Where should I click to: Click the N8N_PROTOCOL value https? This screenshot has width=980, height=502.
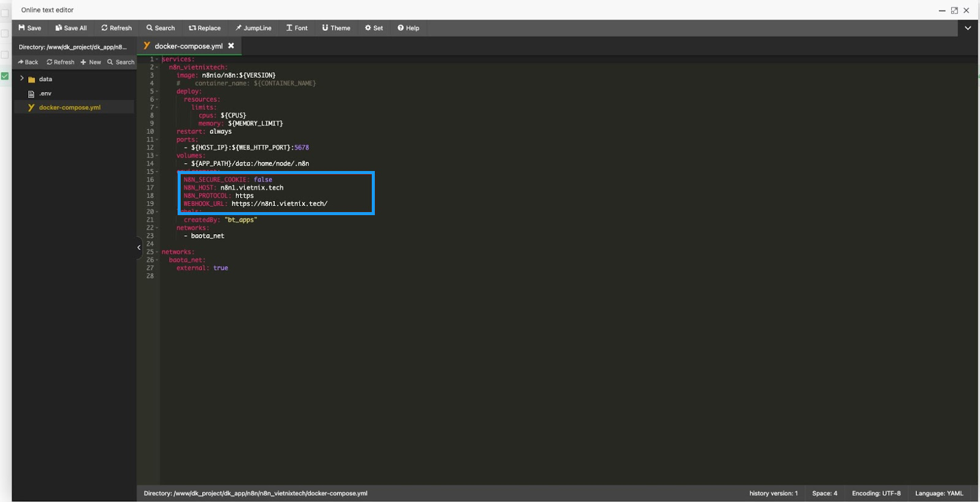point(244,196)
